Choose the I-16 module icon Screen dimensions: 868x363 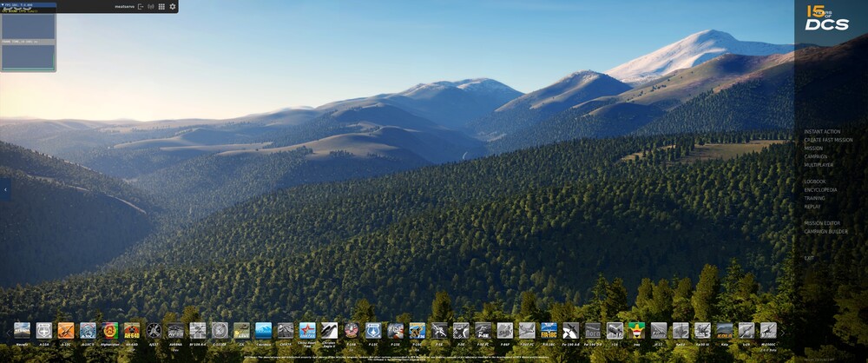pyautogui.click(x=615, y=330)
